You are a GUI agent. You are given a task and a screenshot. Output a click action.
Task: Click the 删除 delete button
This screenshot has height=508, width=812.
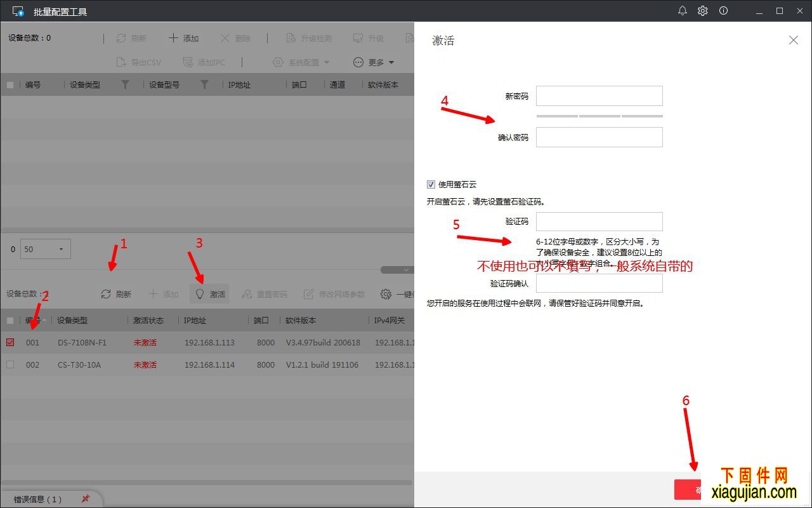235,38
